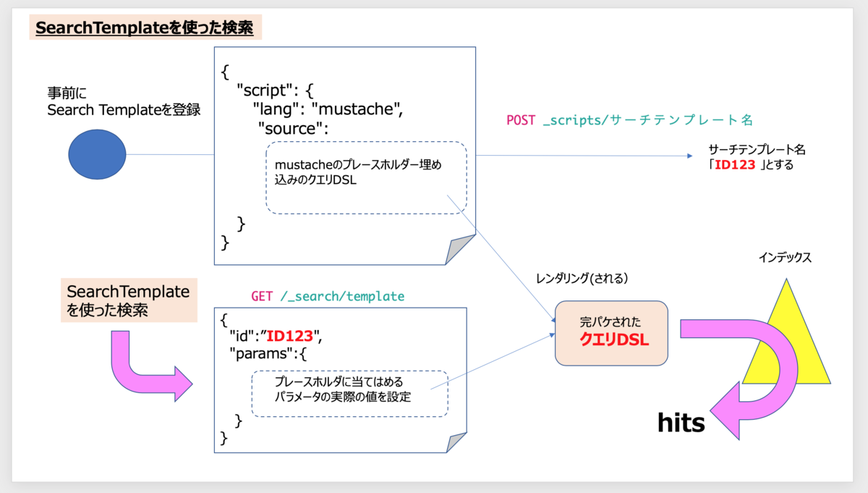Image resolution: width=868 pixels, height=493 pixels.
Task: Click the 'GET /_search/template' text
Action: click(327, 296)
